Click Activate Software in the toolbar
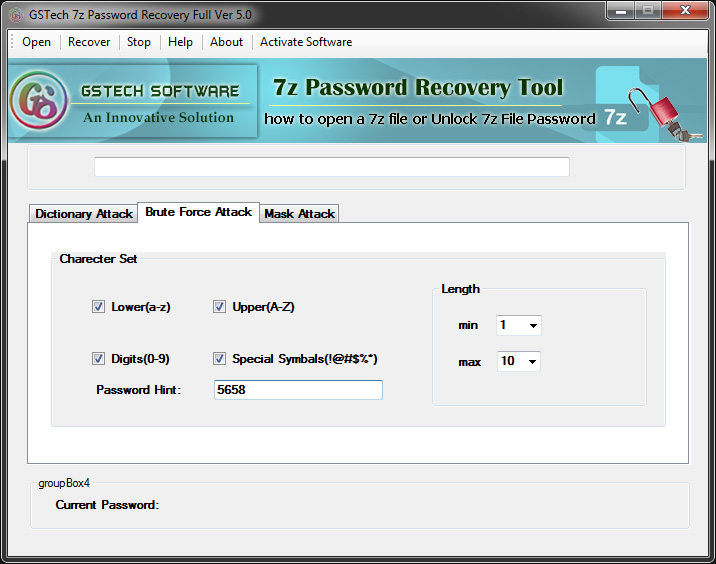Viewport: 716px width, 564px height. 306,42
